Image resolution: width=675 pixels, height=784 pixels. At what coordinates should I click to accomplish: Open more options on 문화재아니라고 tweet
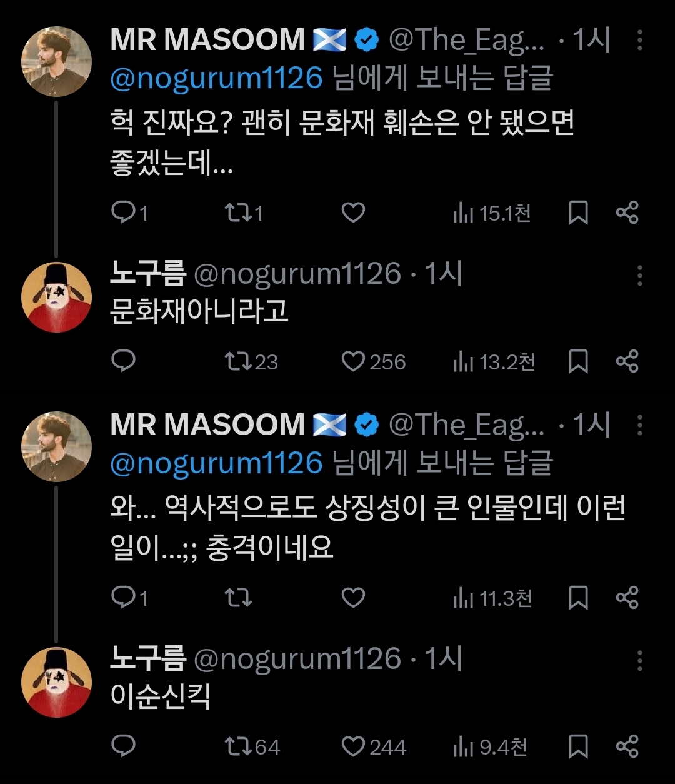639,275
